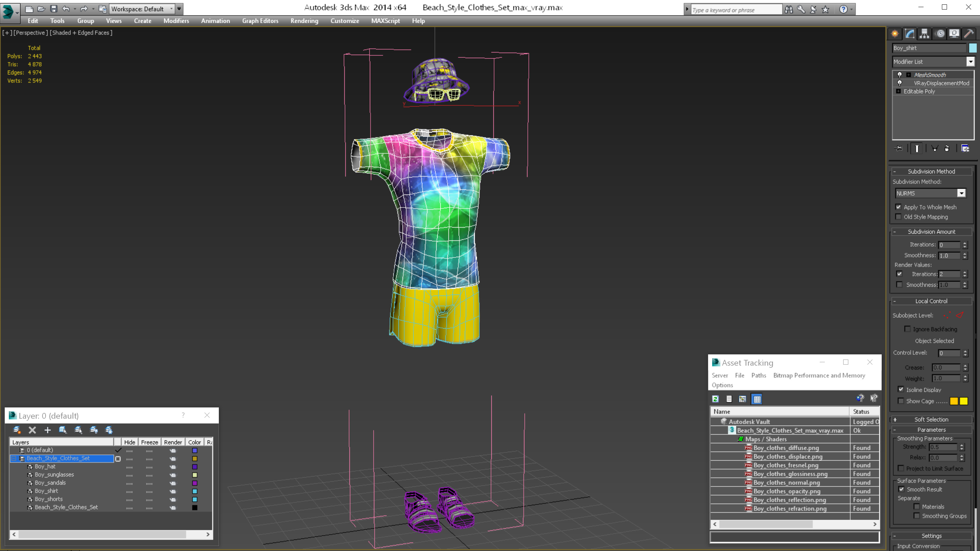Viewport: 980px width, 551px height.
Task: Click the Undo arrow icon in main toolbar
Action: (x=67, y=8)
